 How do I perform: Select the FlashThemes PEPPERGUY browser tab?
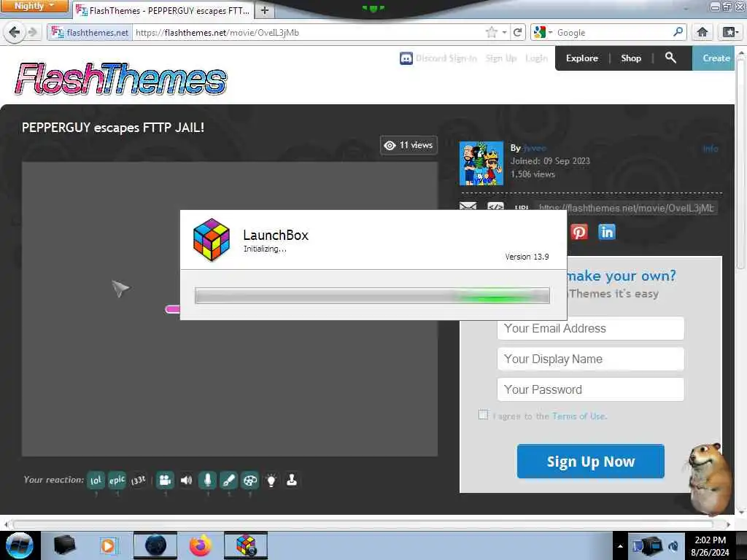pyautogui.click(x=164, y=10)
